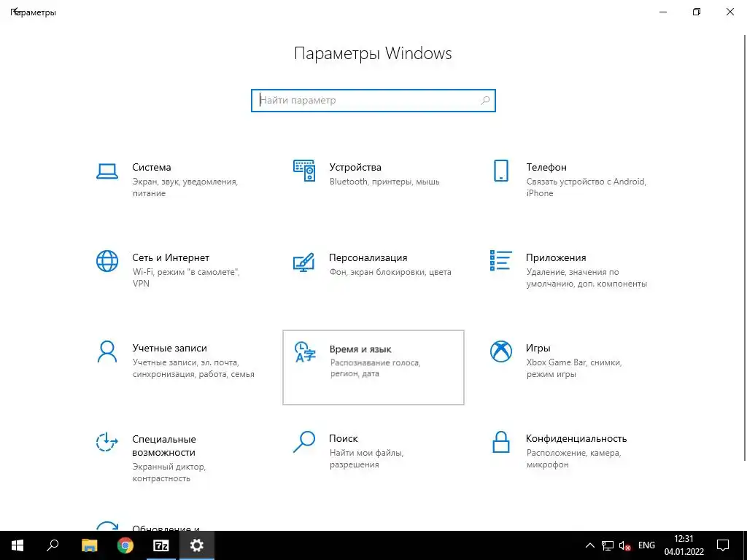Open 7-Zip from the taskbar
The height and width of the screenshot is (560, 747).
pyautogui.click(x=161, y=545)
